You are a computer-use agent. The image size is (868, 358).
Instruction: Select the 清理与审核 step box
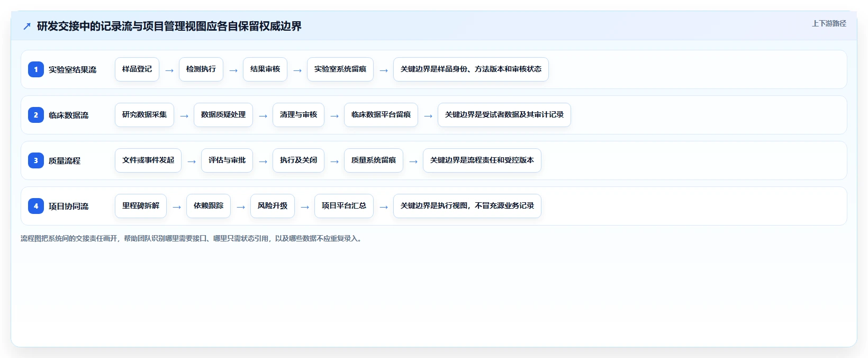coord(299,115)
